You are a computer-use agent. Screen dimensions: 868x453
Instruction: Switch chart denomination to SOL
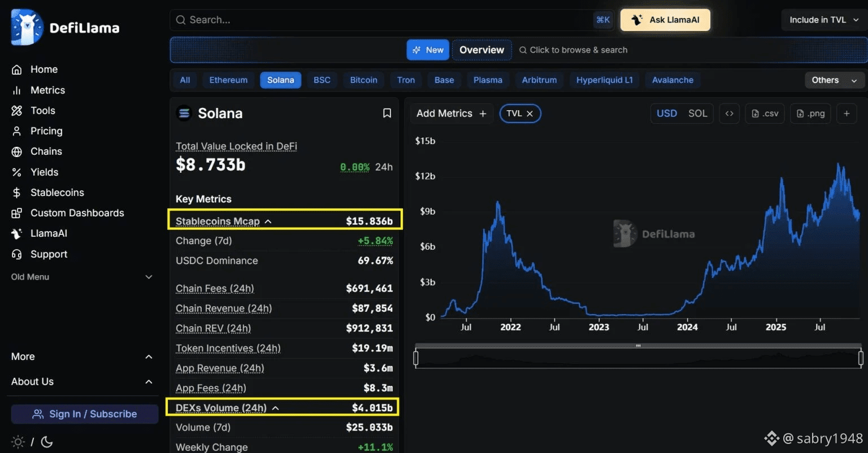click(x=697, y=114)
